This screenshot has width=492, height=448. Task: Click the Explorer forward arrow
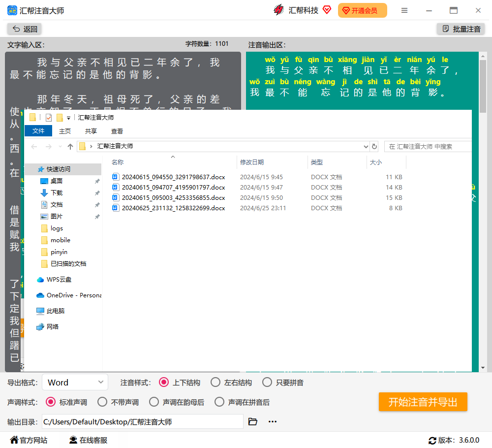[49, 147]
